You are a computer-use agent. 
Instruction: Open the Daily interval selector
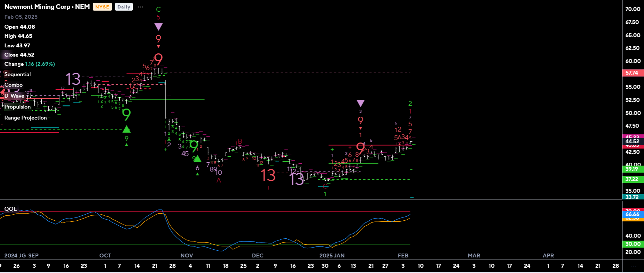124,7
